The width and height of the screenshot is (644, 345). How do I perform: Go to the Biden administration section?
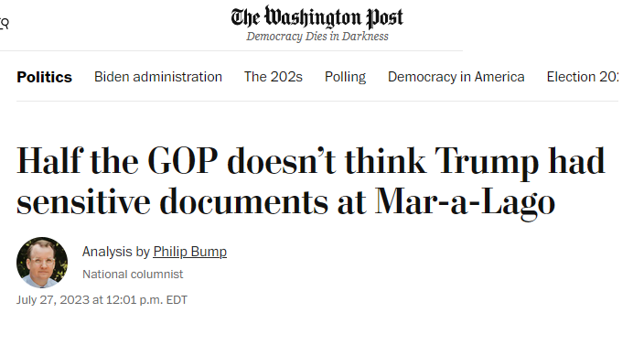(158, 77)
